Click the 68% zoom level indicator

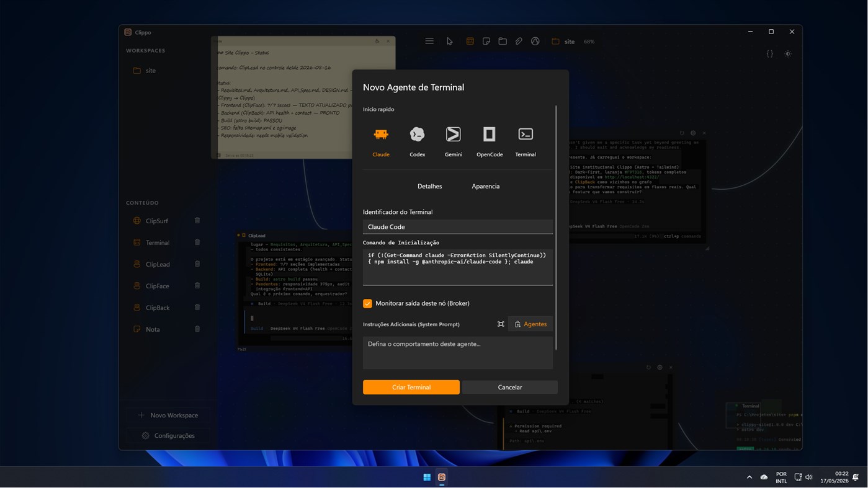point(589,42)
